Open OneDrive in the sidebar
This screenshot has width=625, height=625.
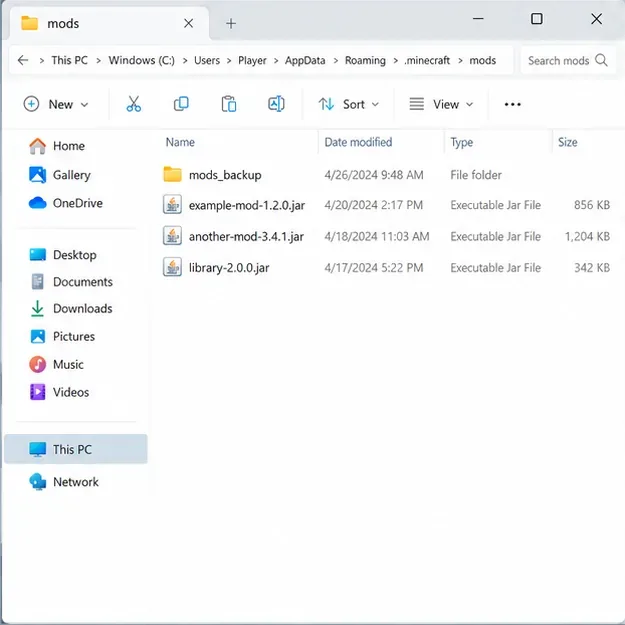[x=66, y=203]
